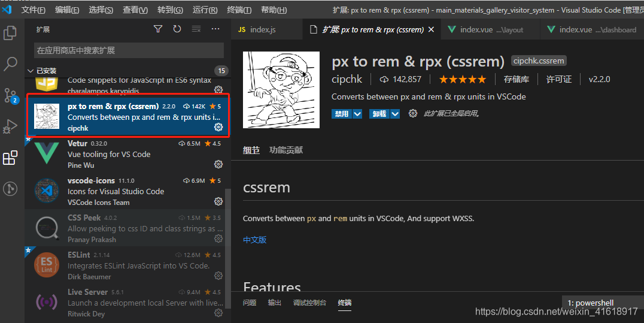This screenshot has height=323, width=644.
Task: Open gear settings for vscode-icons extension
Action: click(218, 201)
